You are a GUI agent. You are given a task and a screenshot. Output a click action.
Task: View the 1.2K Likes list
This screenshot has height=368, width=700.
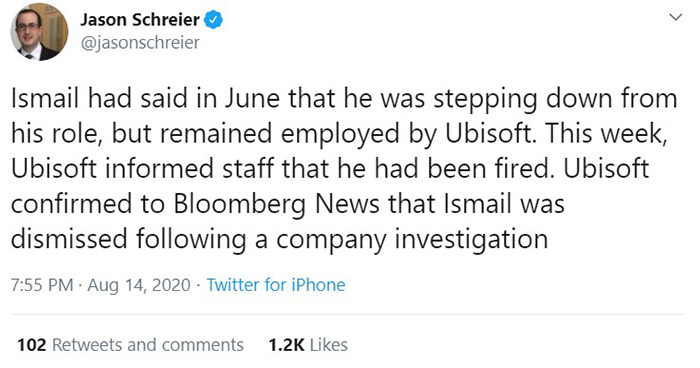coord(308,345)
